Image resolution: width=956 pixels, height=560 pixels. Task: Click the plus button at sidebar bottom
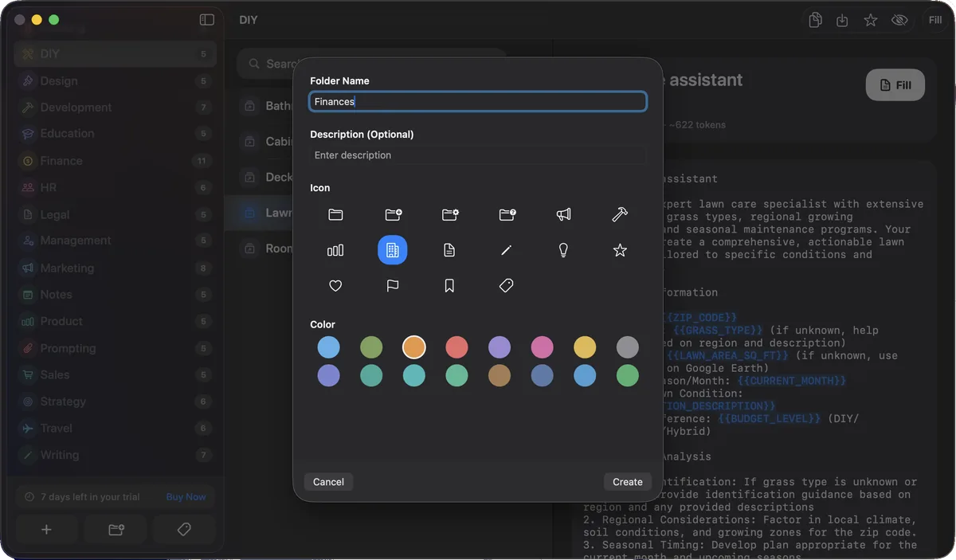point(46,530)
